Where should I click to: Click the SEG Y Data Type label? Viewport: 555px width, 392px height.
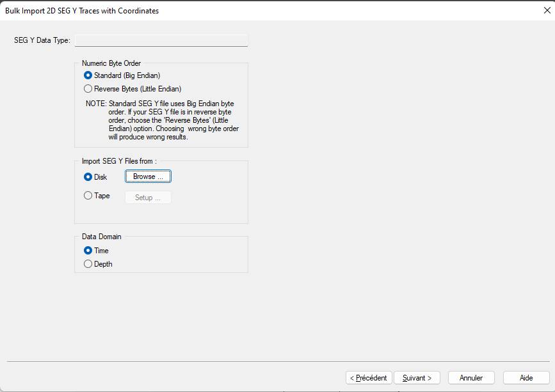point(42,41)
